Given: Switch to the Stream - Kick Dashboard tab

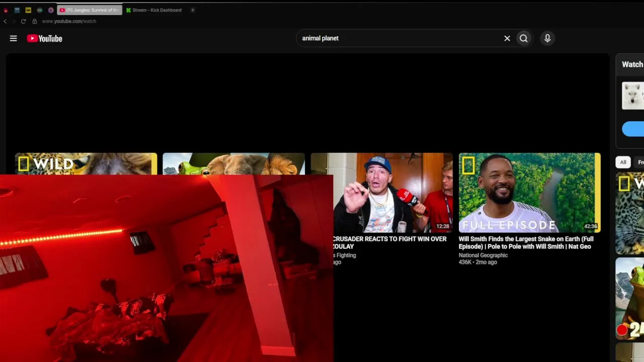Looking at the screenshot, I should (154, 10).
